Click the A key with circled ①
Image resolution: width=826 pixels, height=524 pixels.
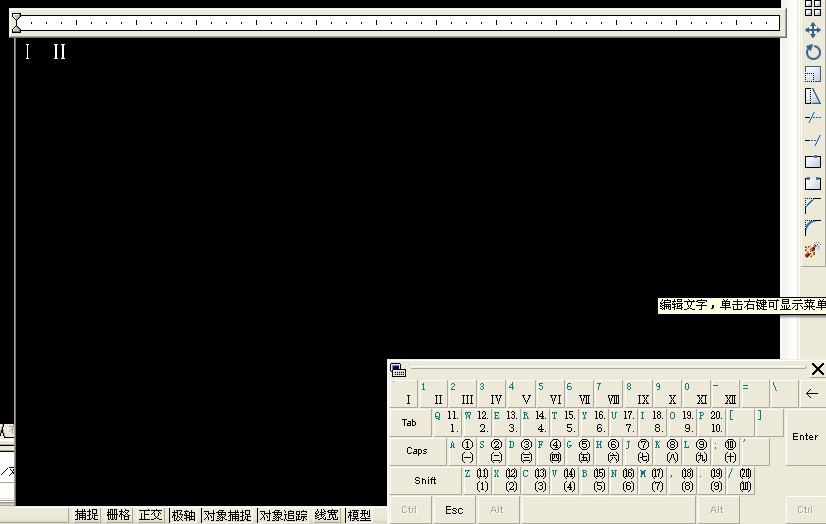pyautogui.click(x=462, y=451)
